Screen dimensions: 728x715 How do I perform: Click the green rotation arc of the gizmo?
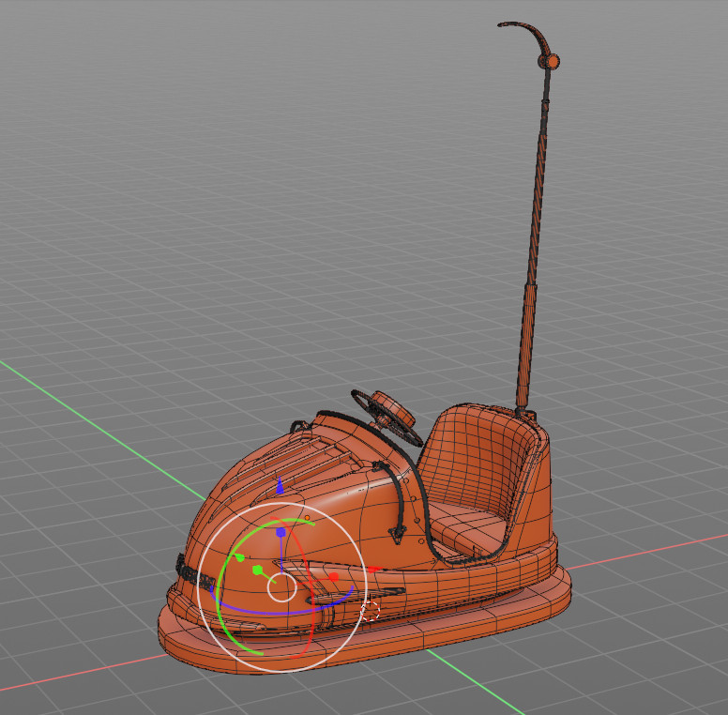click(x=220, y=594)
